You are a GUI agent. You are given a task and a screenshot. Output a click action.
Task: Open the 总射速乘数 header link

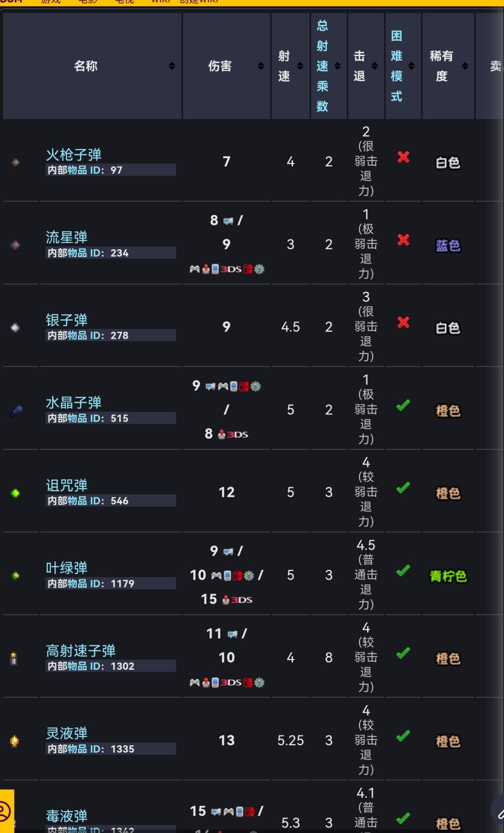(x=322, y=66)
